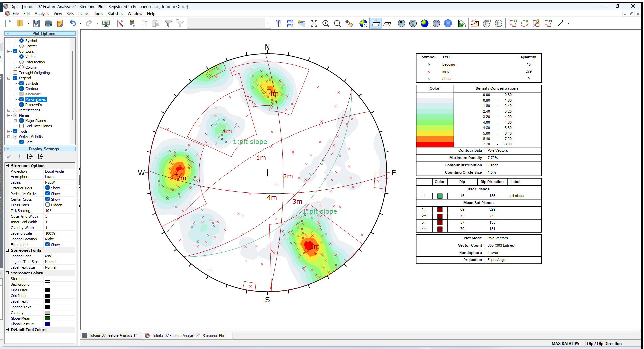644x349 pixels.
Task: Select the Scatter radio button
Action: coord(22,46)
